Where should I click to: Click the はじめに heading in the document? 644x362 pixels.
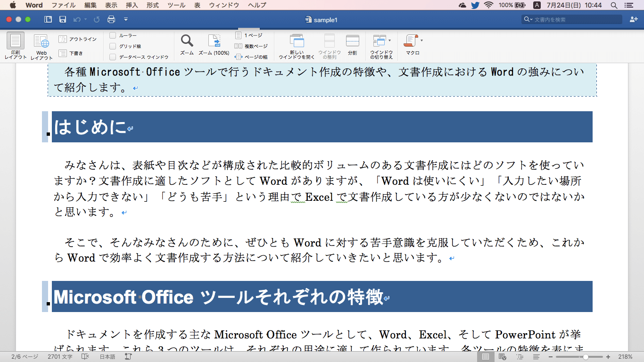pyautogui.click(x=90, y=127)
